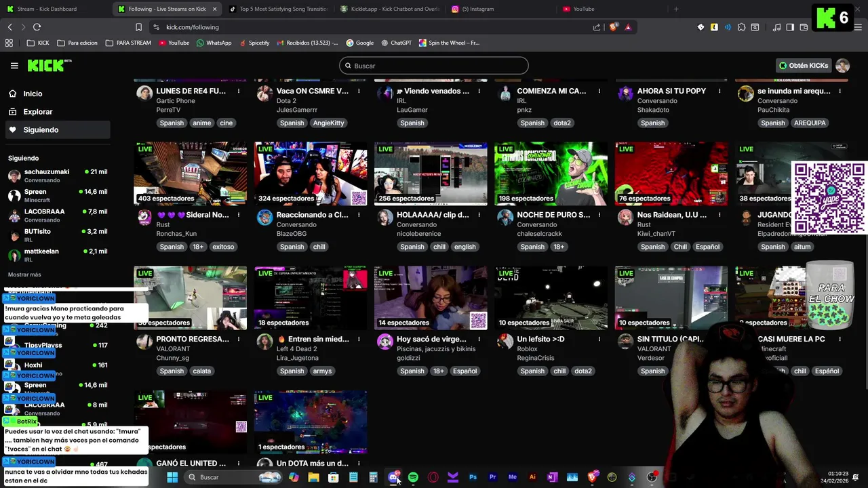The image size is (868, 488).
Task: Open options for Un lefsito stream card
Action: click(x=599, y=339)
